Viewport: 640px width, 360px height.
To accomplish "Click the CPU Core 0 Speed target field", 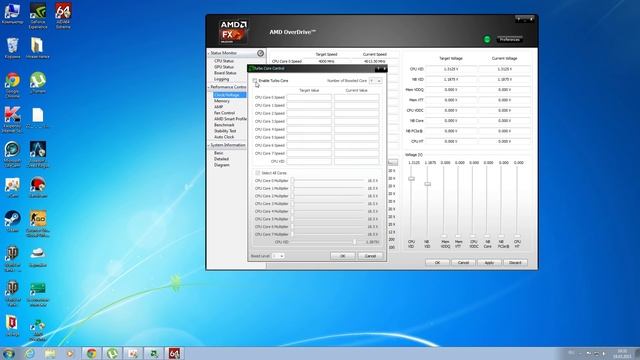I will point(309,98).
